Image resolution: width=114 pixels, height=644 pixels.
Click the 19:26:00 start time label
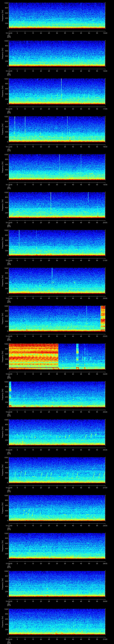(x=9, y=487)
